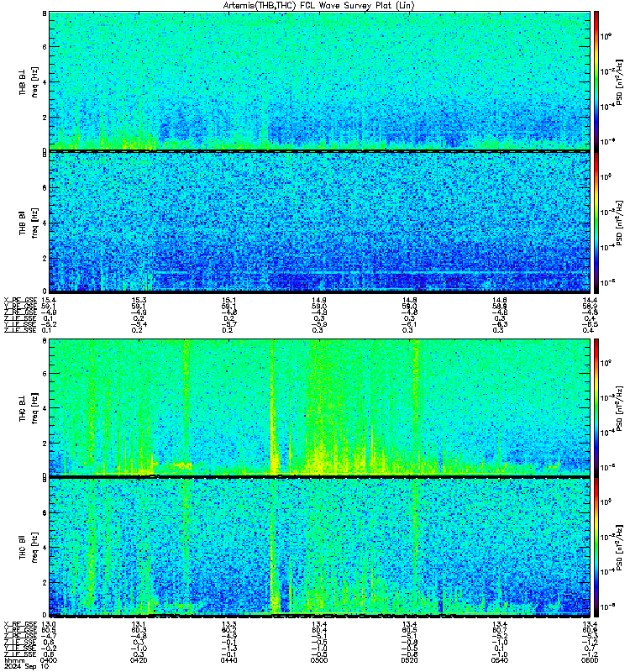The image size is (630, 672).
Task: Select the THC B⊥ spectrogram panel
Action: (x=319, y=407)
